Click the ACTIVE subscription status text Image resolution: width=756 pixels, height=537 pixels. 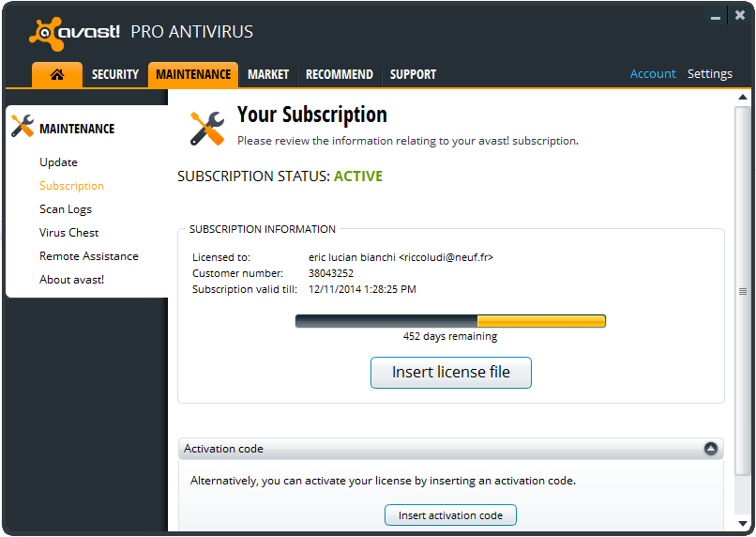(358, 176)
